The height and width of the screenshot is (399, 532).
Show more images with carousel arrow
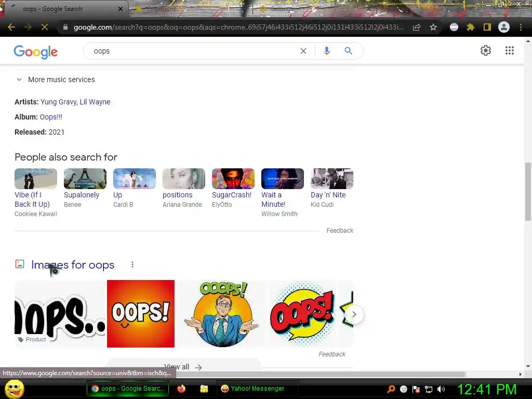point(354,314)
